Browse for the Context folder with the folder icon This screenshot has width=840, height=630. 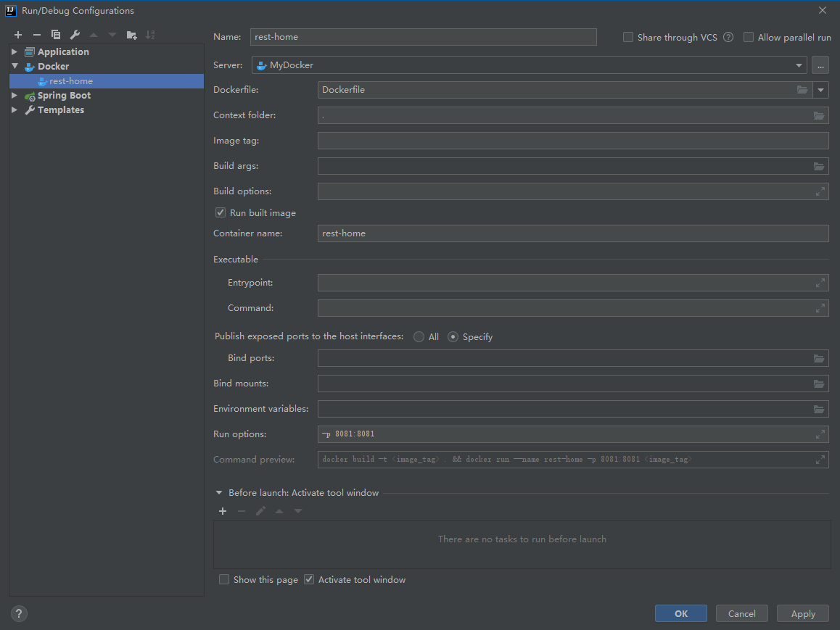(x=819, y=115)
